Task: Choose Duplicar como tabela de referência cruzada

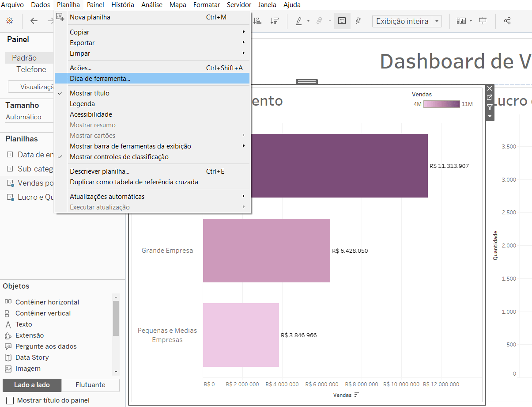Action: pyautogui.click(x=153, y=182)
